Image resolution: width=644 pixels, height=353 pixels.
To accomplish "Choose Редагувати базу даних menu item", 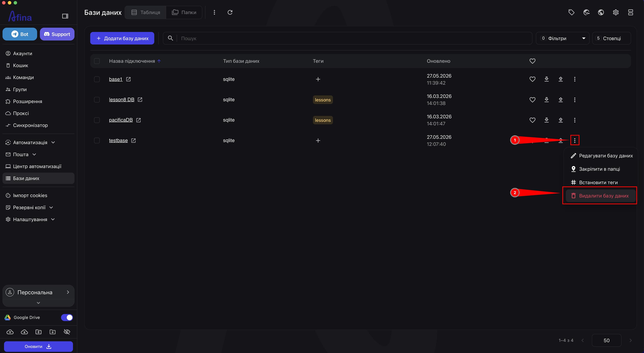I will [602, 156].
